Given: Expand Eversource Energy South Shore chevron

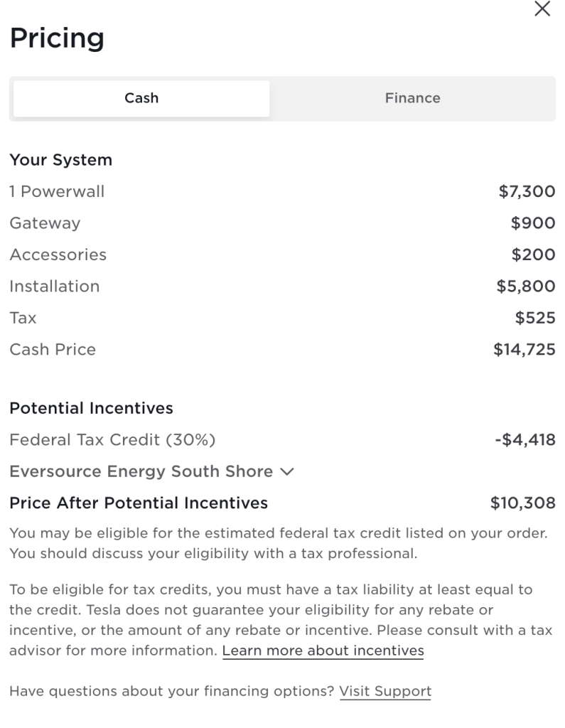Looking at the screenshot, I should (287, 472).
